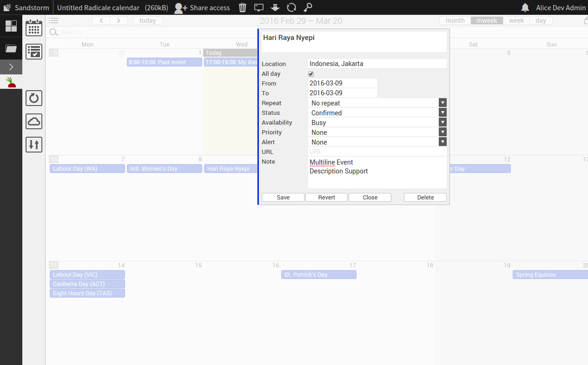
Task: Click the Close button in event editor
Action: [370, 198]
